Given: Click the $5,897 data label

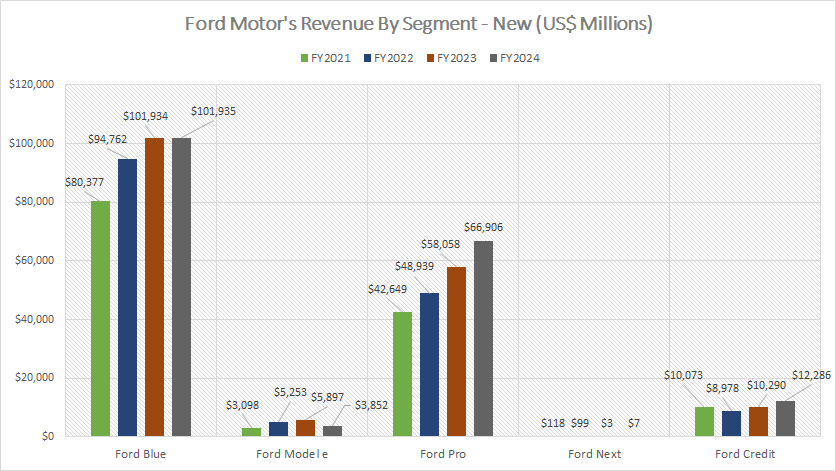Looking at the screenshot, I should 327,397.
